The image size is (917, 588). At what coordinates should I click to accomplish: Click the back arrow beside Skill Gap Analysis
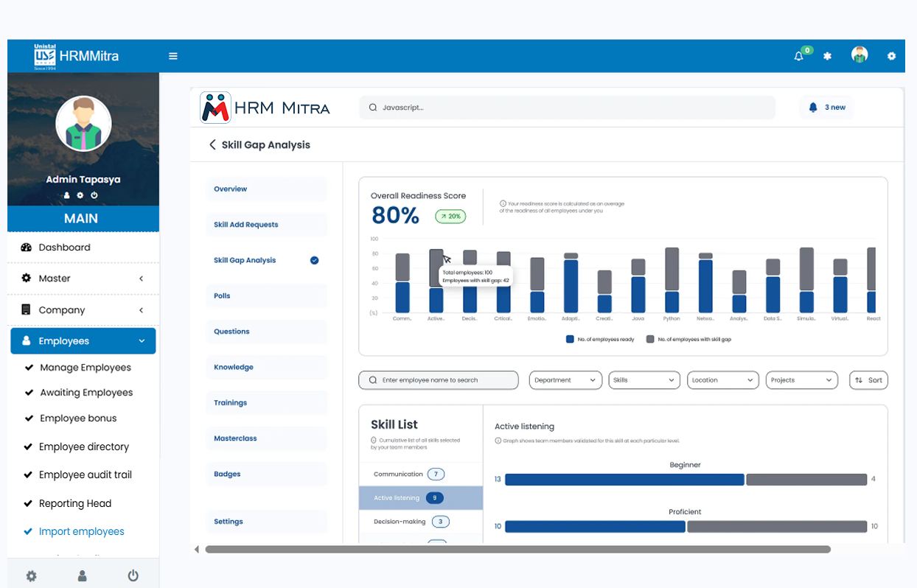click(x=212, y=145)
